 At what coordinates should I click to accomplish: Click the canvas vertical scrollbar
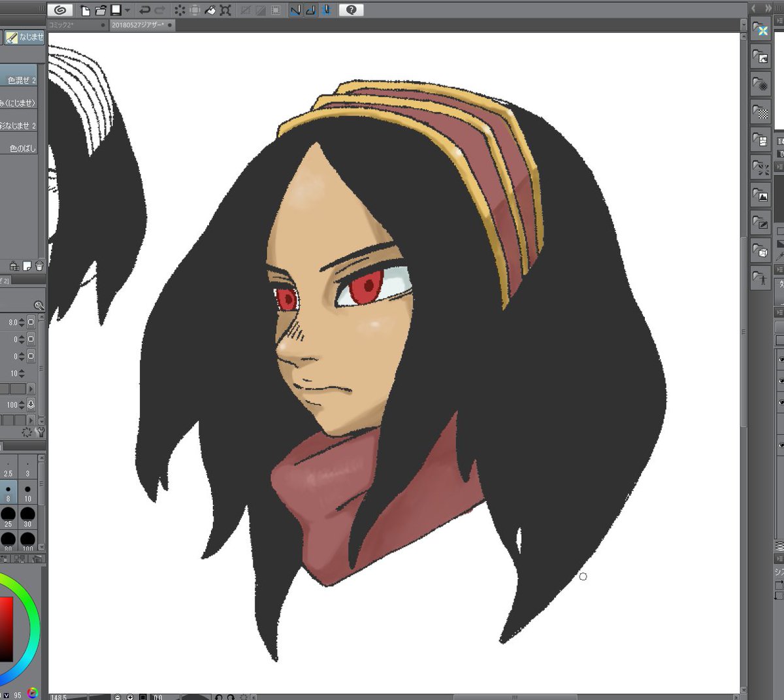[x=743, y=333]
